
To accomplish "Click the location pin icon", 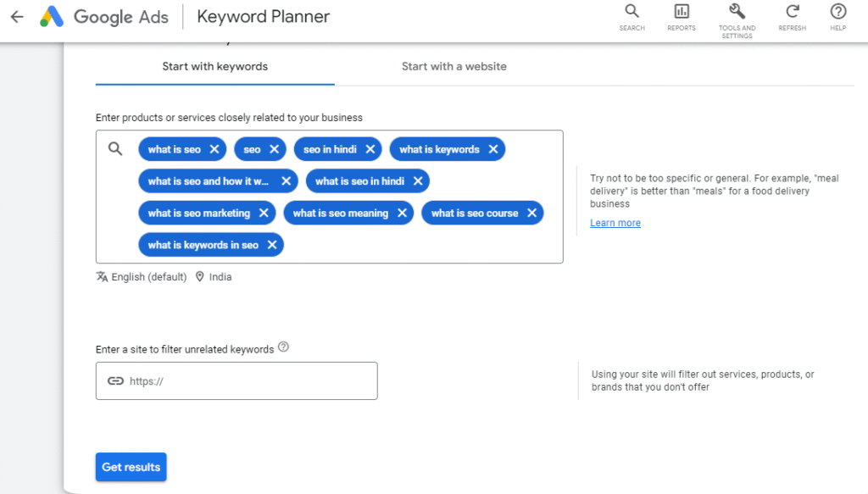I will [x=200, y=276].
